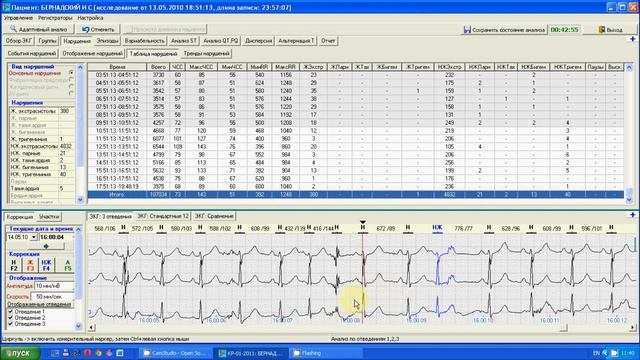
Task: Collapse the Текущие дата и время panel chevron
Action: click(x=78, y=229)
